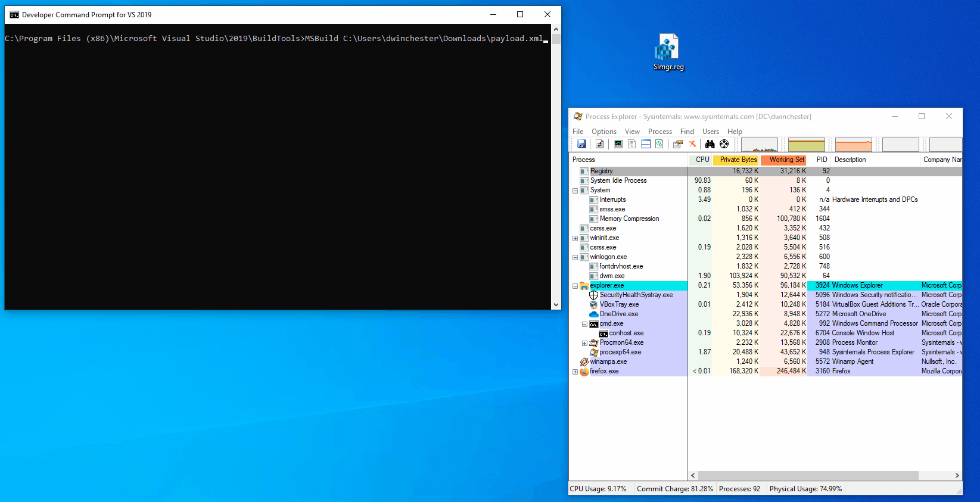
Task: Click the binoculars Find Handle or DLL icon
Action: (710, 144)
